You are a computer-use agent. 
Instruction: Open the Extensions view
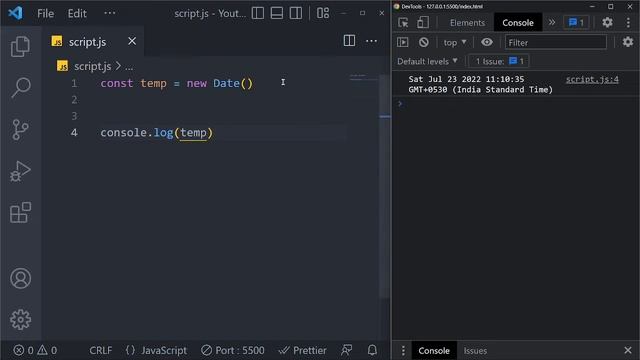[20, 213]
